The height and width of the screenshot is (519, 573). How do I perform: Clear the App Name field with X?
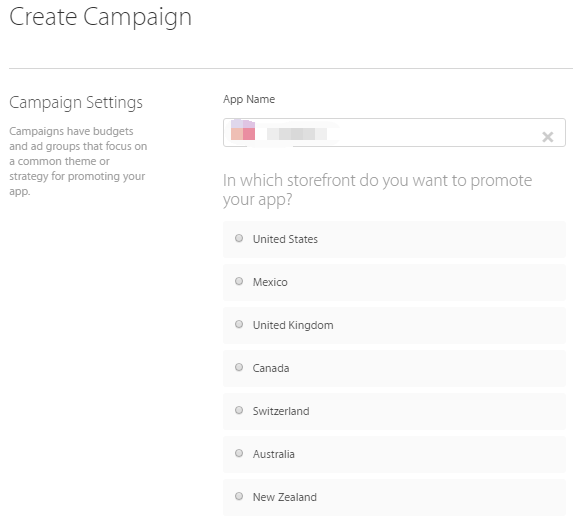click(547, 137)
